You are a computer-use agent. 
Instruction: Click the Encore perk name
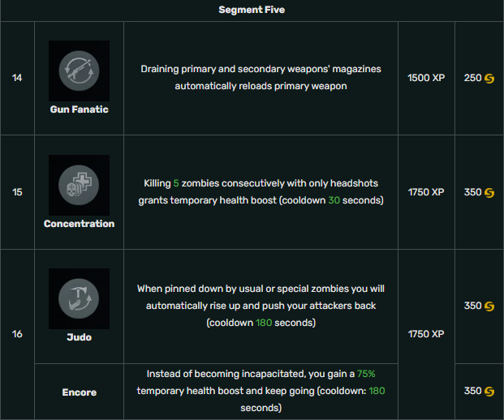[79, 392]
